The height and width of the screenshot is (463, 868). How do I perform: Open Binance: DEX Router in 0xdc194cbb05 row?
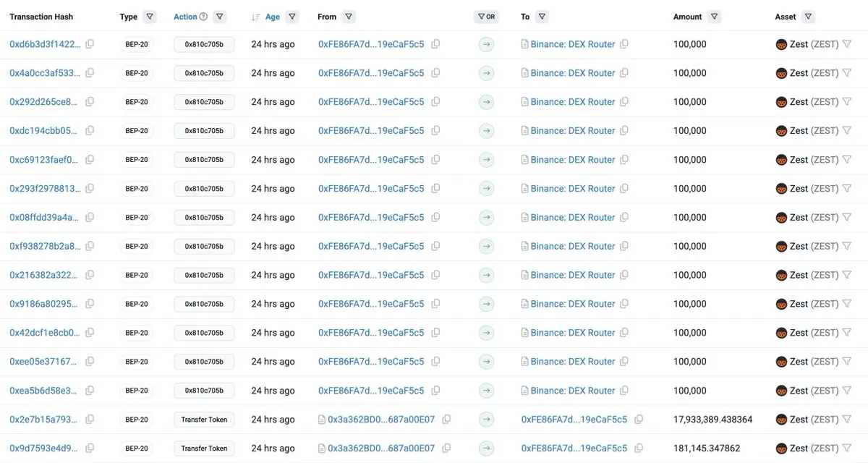tap(573, 131)
